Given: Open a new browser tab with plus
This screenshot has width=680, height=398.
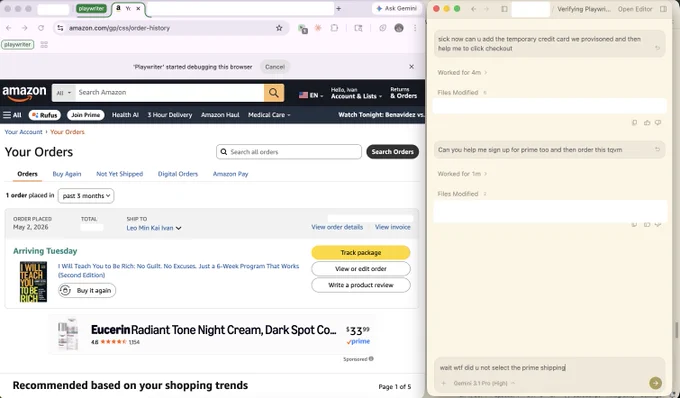Looking at the screenshot, I should tap(338, 9).
